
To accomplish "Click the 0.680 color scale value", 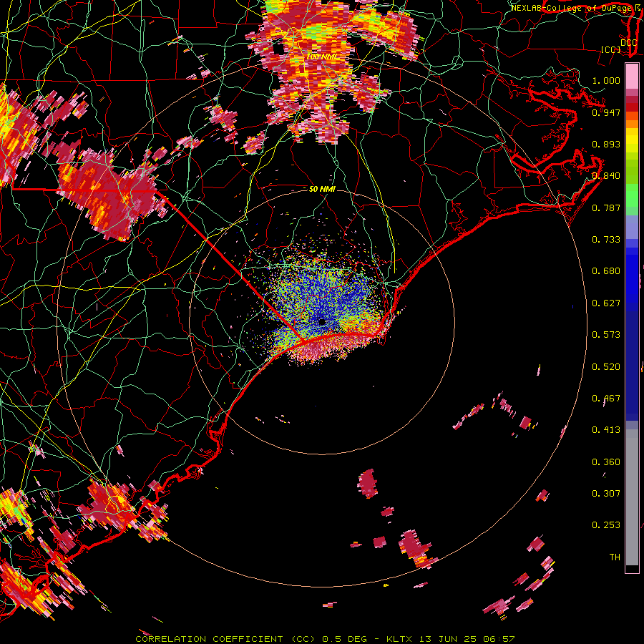I will (606, 271).
